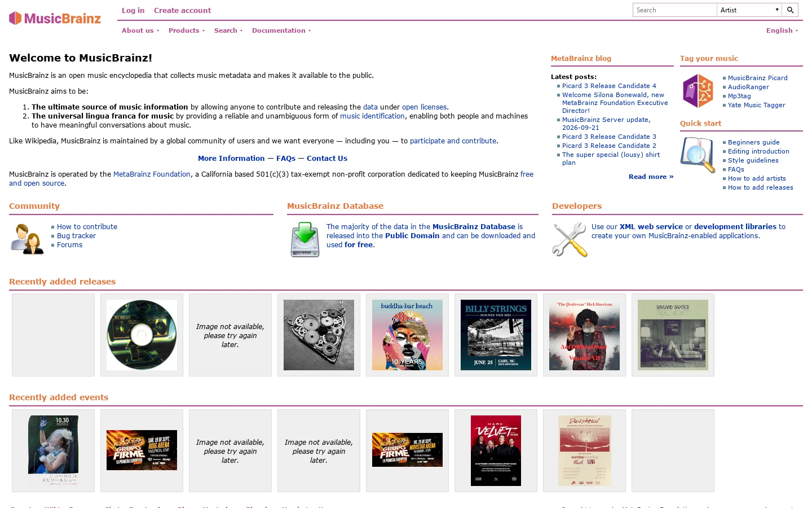The height and width of the screenshot is (508, 812).
Task: Click the Create account link
Action: pos(182,10)
